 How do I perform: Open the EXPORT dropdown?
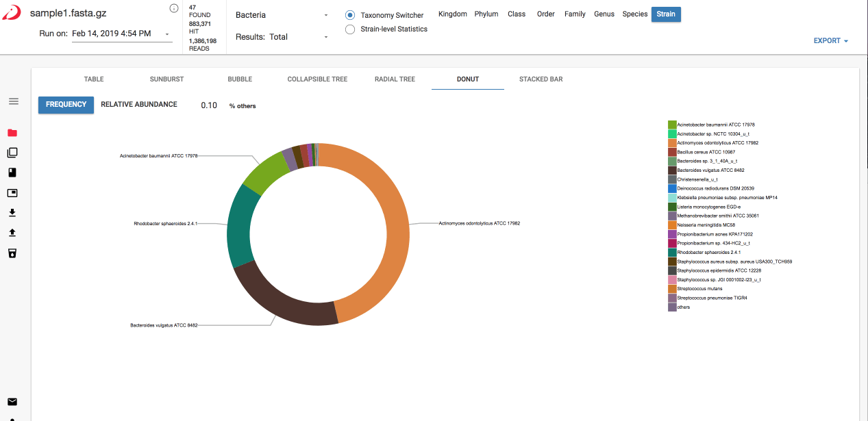click(x=830, y=41)
